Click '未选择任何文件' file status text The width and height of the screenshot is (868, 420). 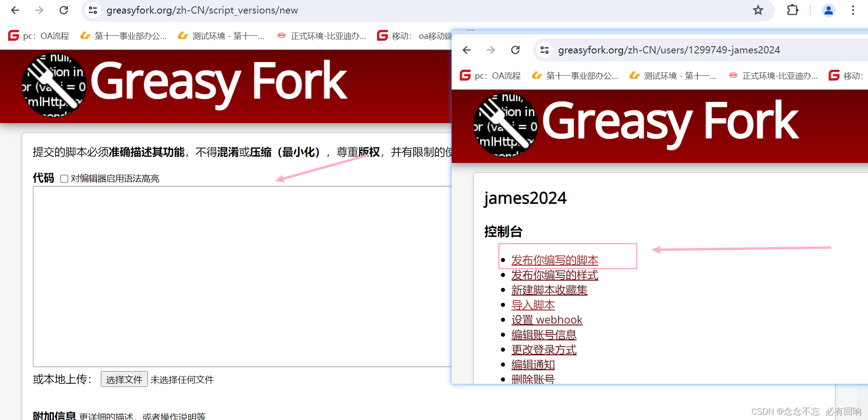point(182,380)
